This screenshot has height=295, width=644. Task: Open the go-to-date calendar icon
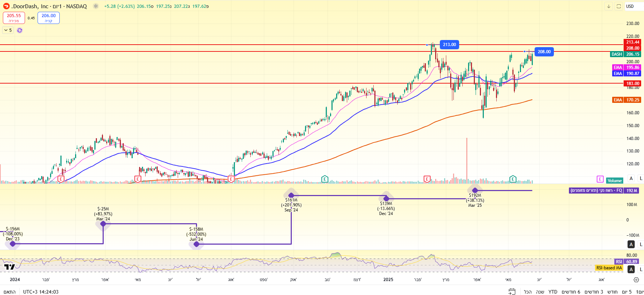click(512, 291)
